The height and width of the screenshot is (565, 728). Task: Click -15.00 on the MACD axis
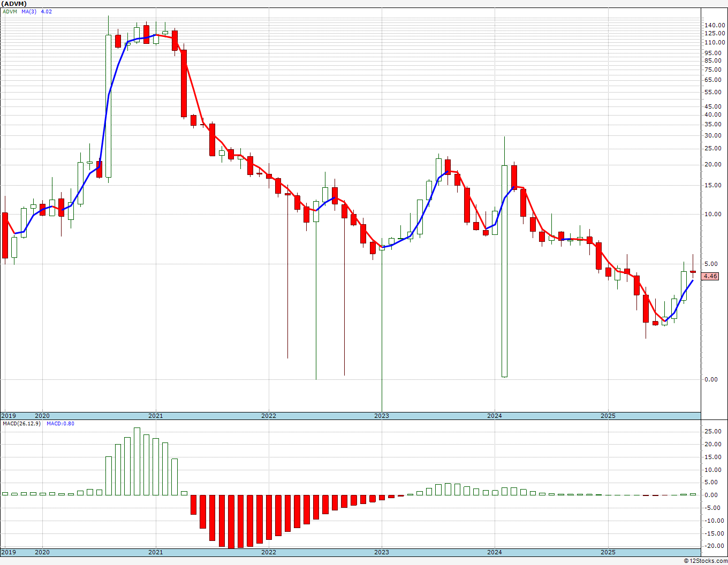tap(714, 533)
